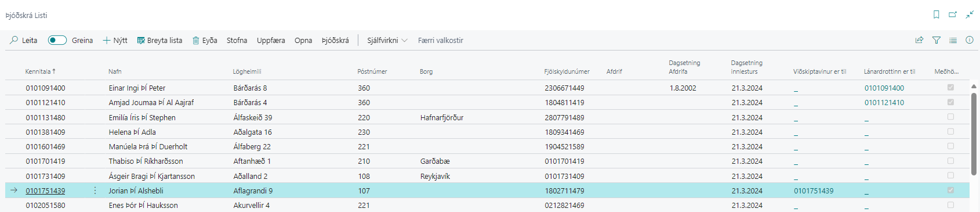Click the bookmark icon at top right
Screen dimensions: 980x212
click(x=937, y=15)
